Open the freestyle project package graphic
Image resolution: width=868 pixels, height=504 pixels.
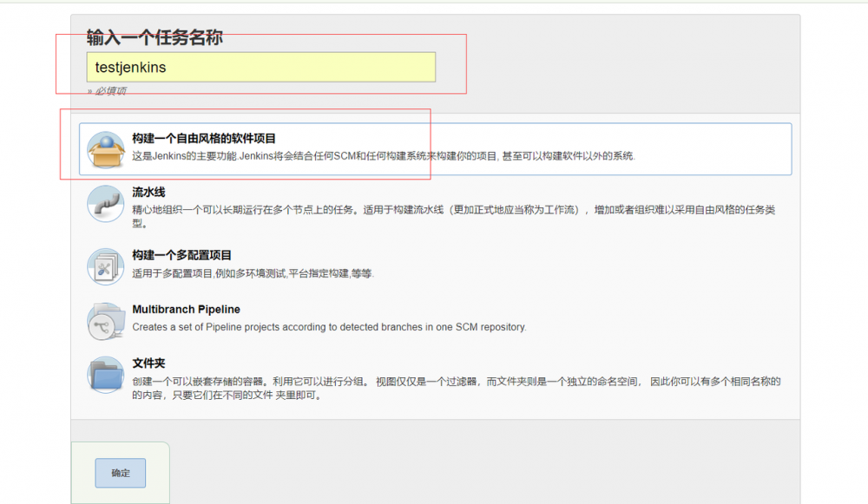[x=105, y=148]
